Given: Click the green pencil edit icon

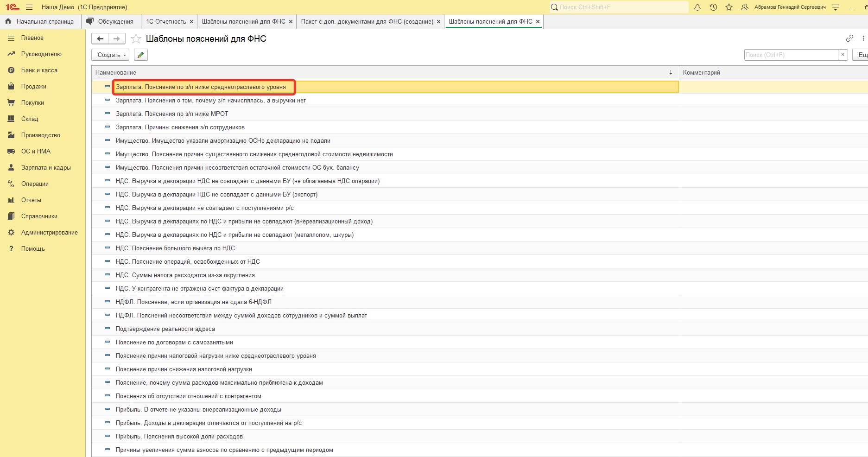Looking at the screenshot, I should coord(140,55).
